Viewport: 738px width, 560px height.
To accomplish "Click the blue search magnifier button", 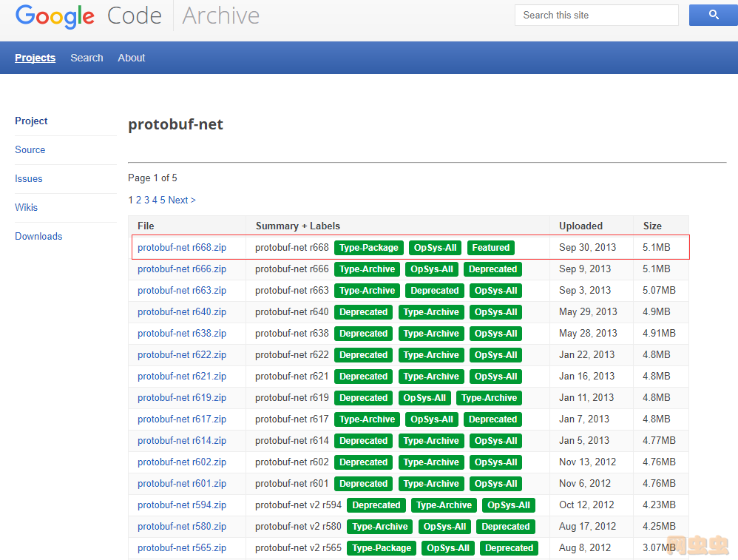I will pyautogui.click(x=713, y=15).
